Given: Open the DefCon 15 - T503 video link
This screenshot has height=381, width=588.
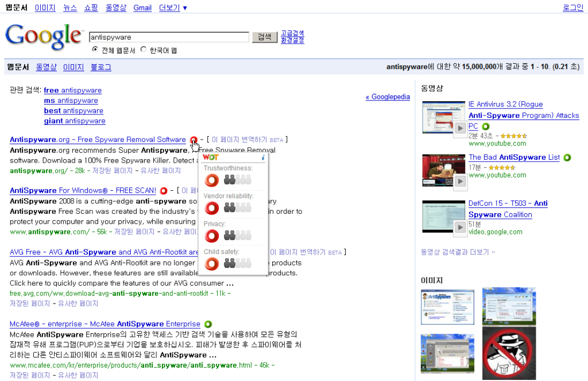Looking at the screenshot, I should [x=508, y=209].
